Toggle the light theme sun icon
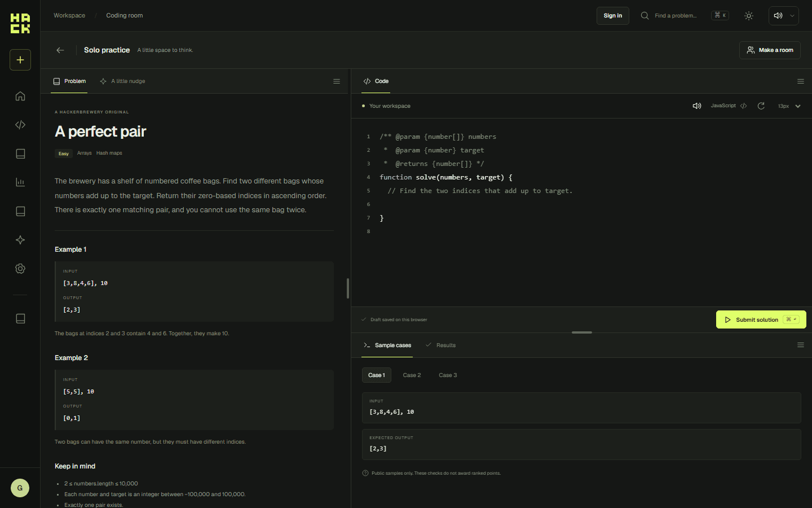Viewport: 812px width, 508px height. pos(749,16)
